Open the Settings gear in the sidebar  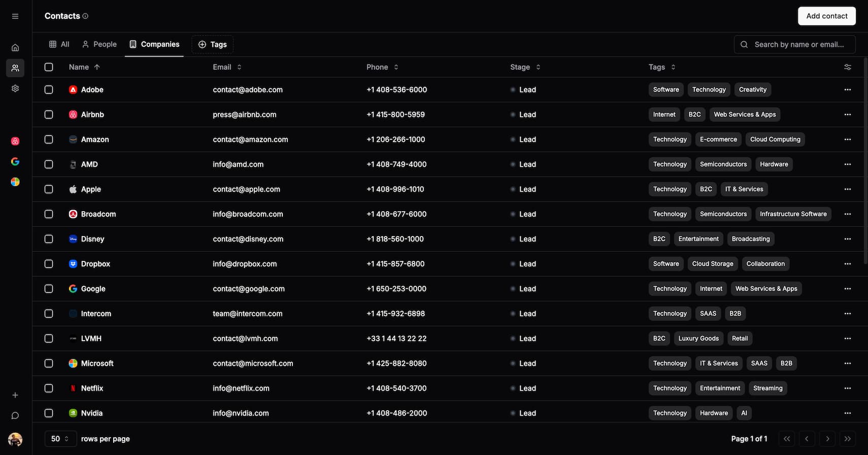[x=15, y=88]
